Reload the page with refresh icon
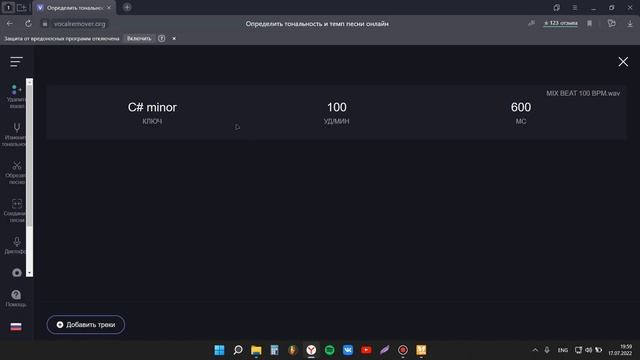This screenshot has width=640, height=360. tap(28, 24)
